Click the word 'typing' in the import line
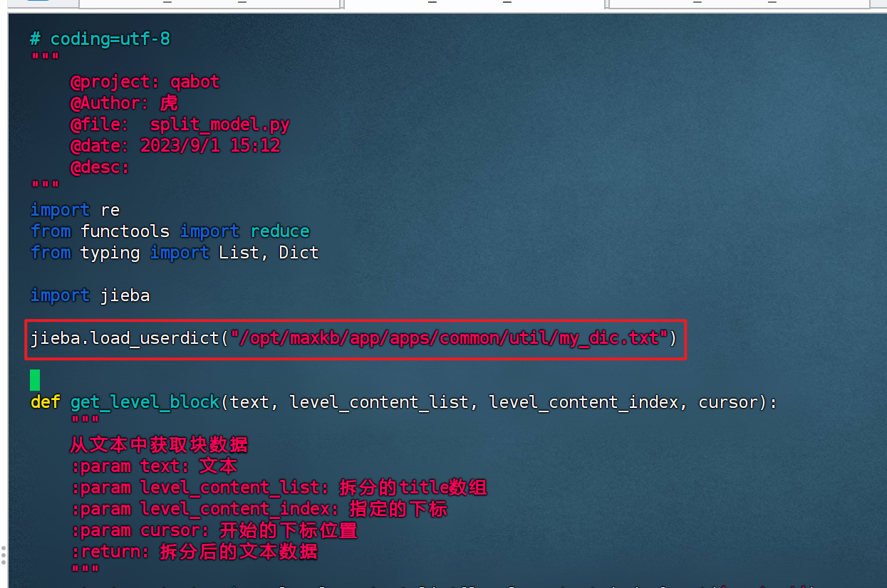Image resolution: width=887 pixels, height=588 pixels. (x=110, y=253)
